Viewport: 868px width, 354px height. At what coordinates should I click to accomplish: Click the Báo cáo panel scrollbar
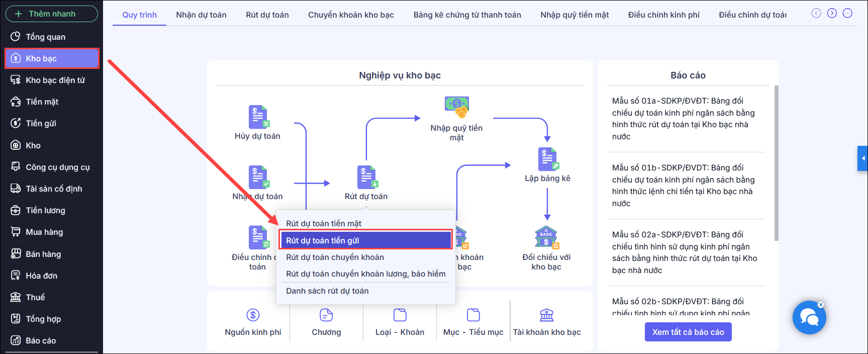click(x=777, y=163)
